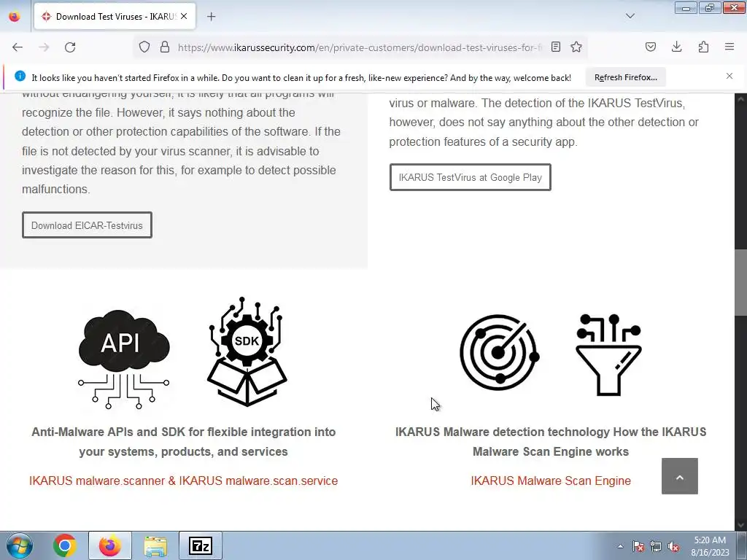Open a new tab with plus button

coord(211,17)
